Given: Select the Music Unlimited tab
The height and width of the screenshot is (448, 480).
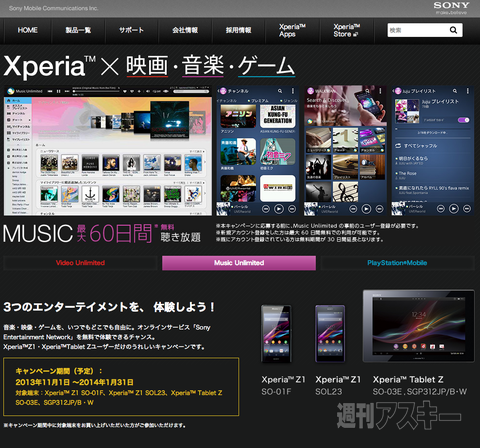Looking at the screenshot, I should (x=239, y=263).
